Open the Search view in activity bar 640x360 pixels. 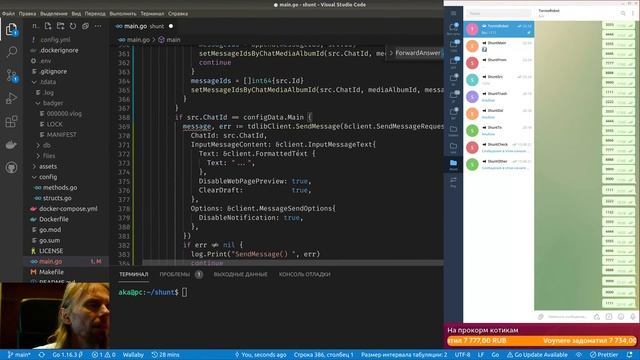coord(11,52)
